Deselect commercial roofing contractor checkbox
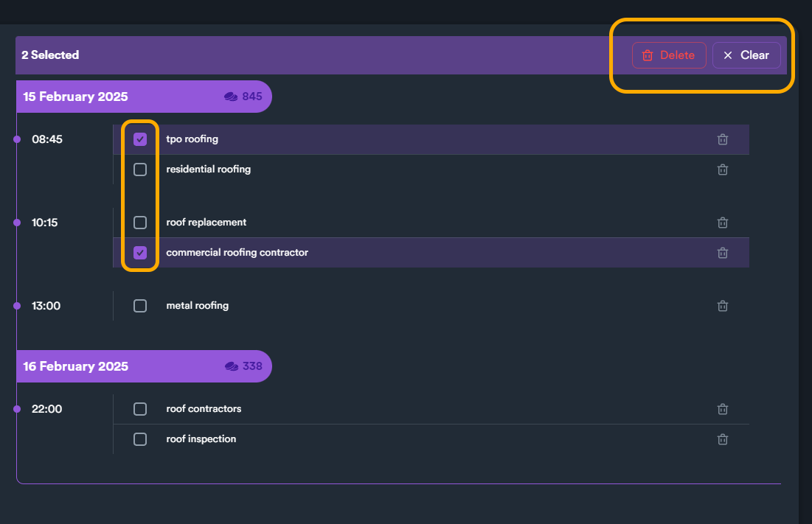 pos(140,253)
